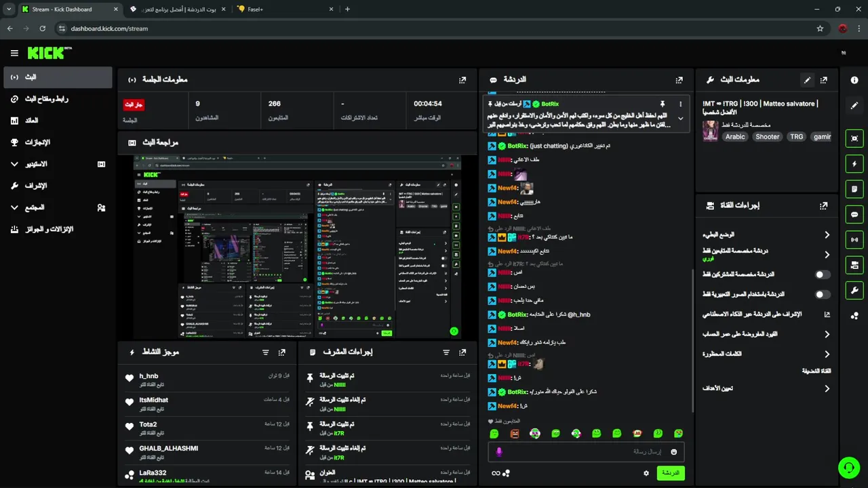Click the stream preview thumbnail
Viewport: 868px width, 488px height.
point(298,247)
